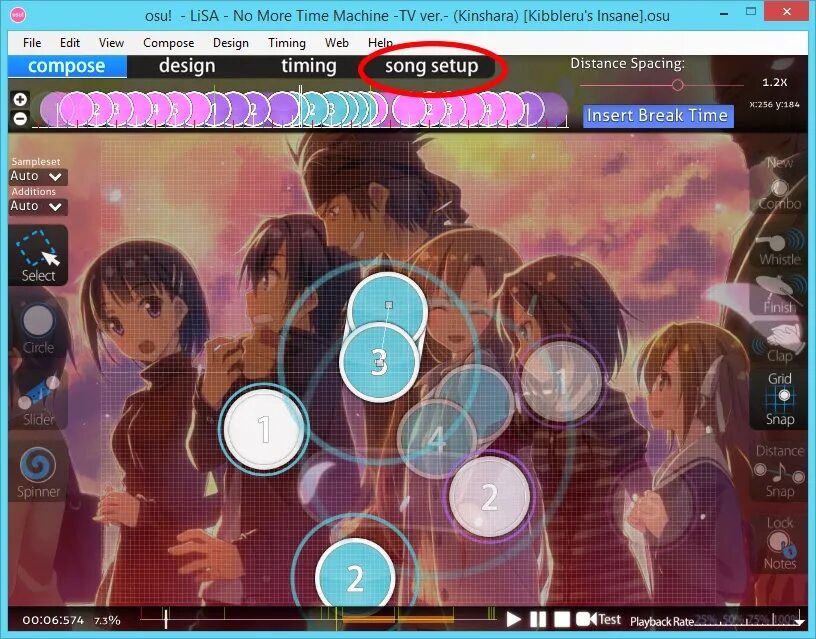Toggle Distance Snap
Image resolution: width=816 pixels, height=639 pixels.
[x=779, y=471]
